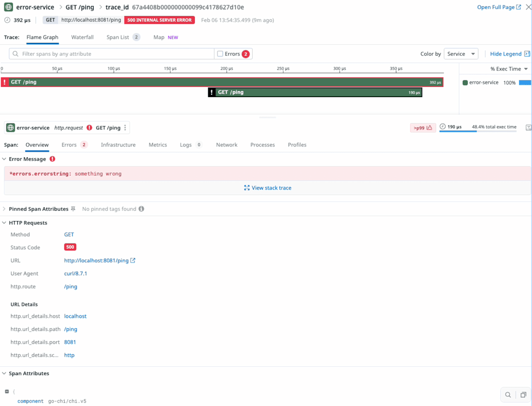
Task: Click the Hide Legend panel icon
Action: point(527,54)
